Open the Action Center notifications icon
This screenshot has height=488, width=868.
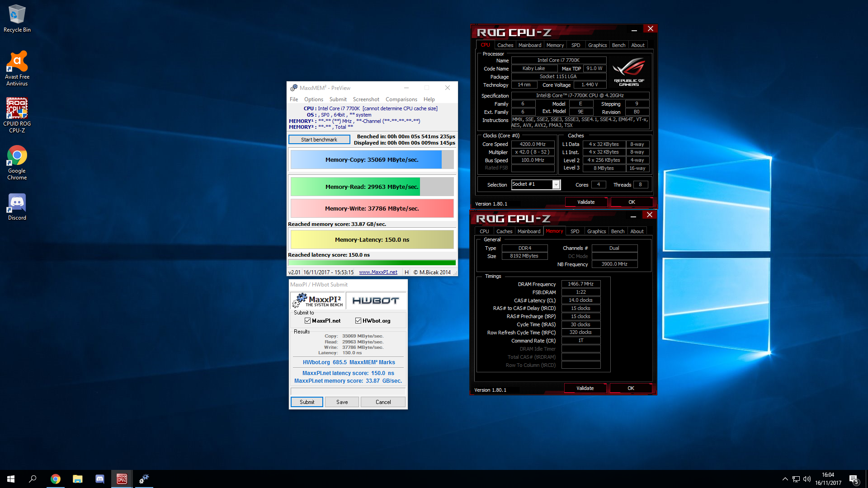854,479
